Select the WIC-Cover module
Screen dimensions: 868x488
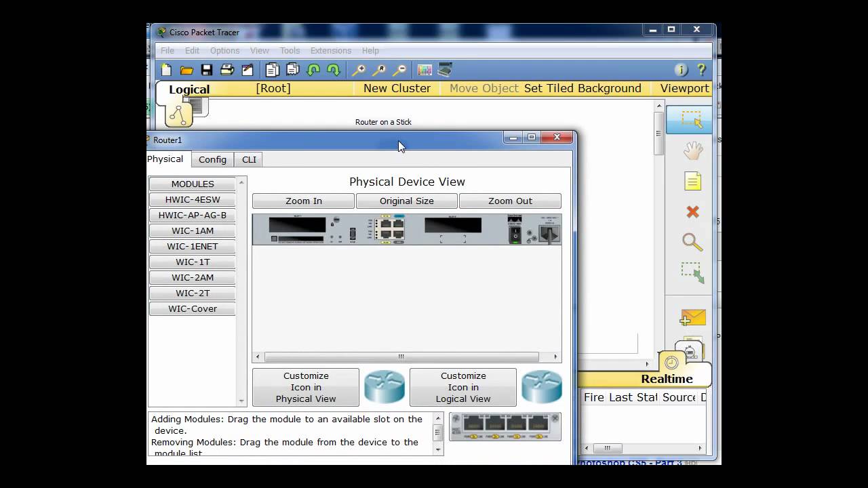tap(193, 308)
